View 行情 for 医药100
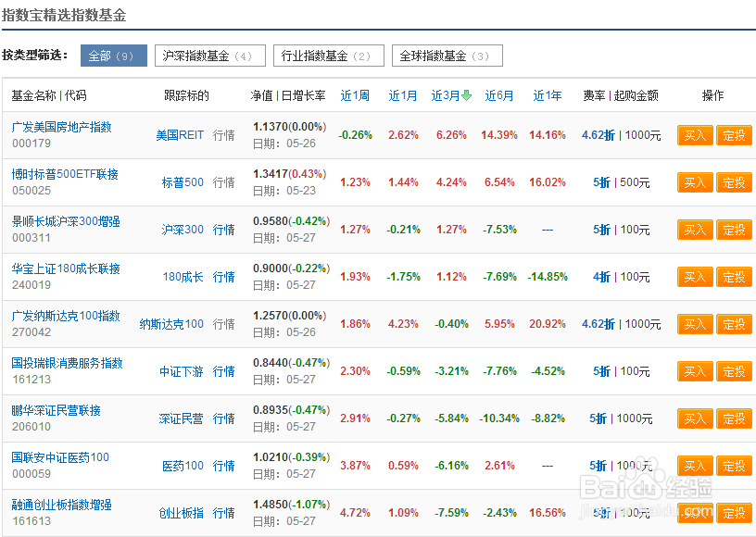 point(223,466)
